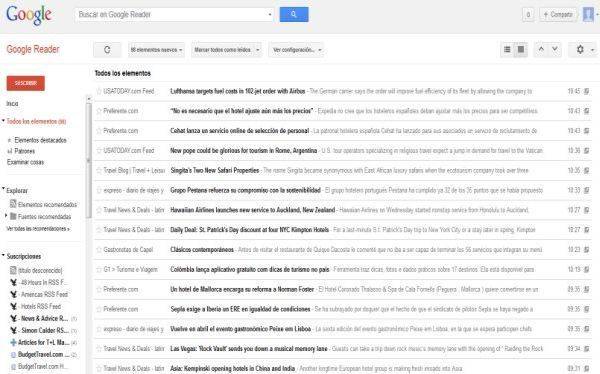This screenshot has width=600, height=374.
Task: Open the user profile avatar
Action: (588, 15)
